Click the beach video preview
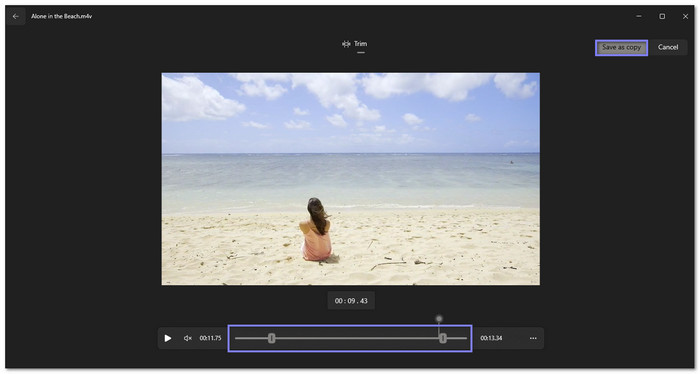This screenshot has width=700, height=374. [x=350, y=179]
